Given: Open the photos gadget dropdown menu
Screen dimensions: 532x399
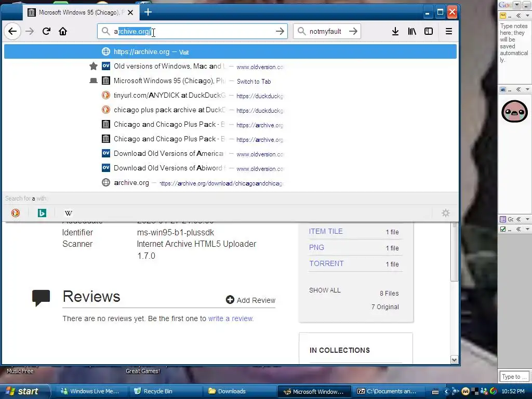Looking at the screenshot, I should [x=527, y=89].
